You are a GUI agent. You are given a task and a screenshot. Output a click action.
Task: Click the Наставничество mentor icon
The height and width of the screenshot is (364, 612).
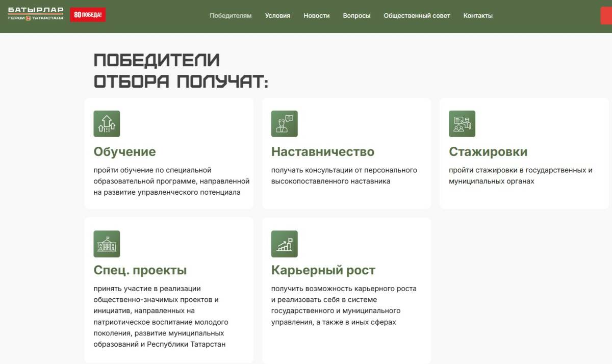click(284, 124)
